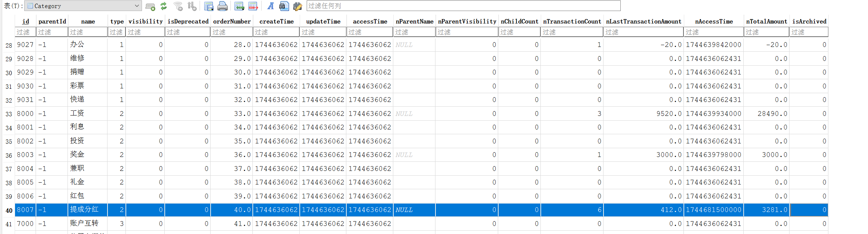Click the filter field under the type column
This screenshot has width=868, height=234.
coord(116,32)
